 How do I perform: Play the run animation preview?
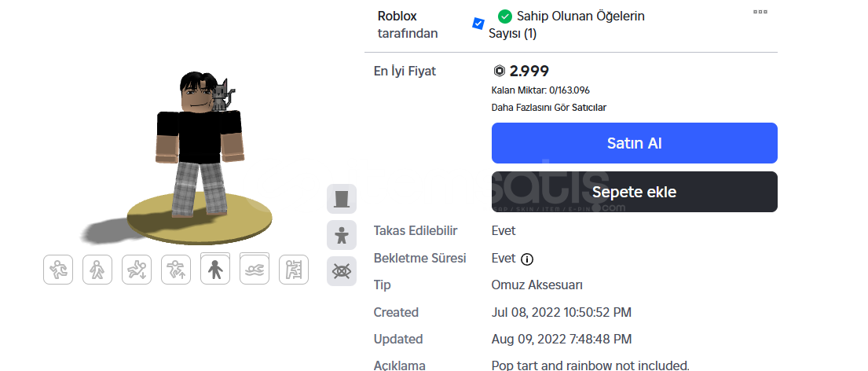click(x=58, y=270)
